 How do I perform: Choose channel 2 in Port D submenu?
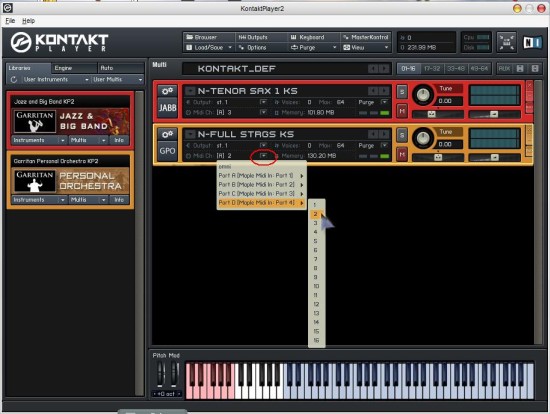(x=316, y=214)
